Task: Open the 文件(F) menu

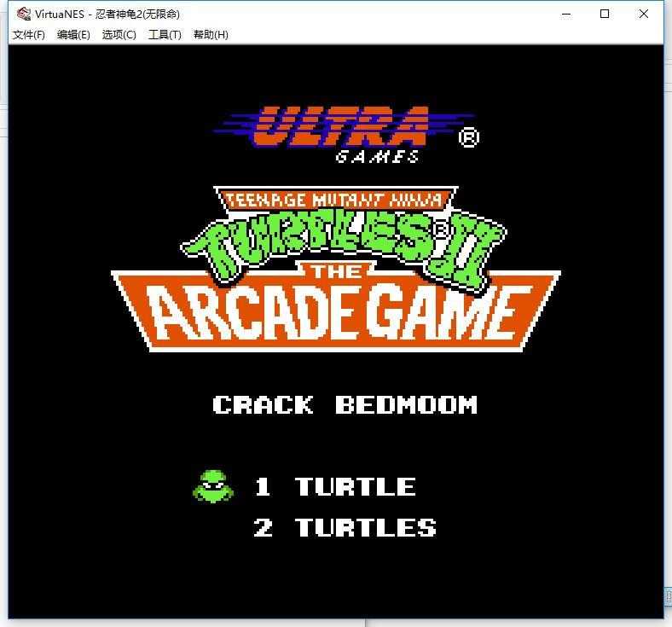Action: click(29, 35)
